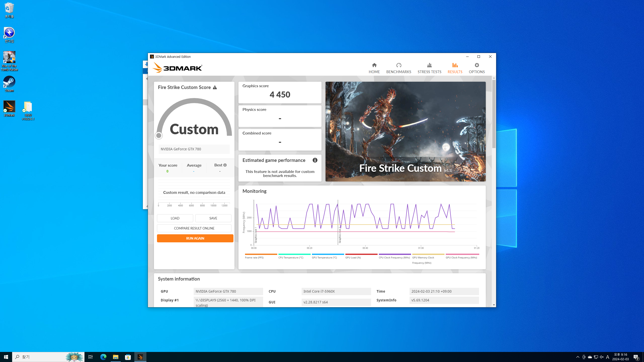The width and height of the screenshot is (644, 362).
Task: Open the STRESS TESTS tab
Action: (429, 68)
